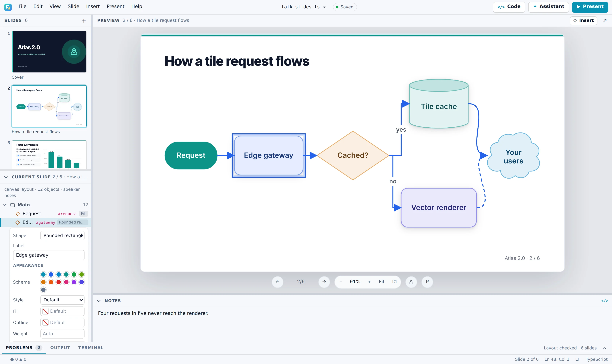
Task: Collapse the Main tree group
Action: (x=4, y=205)
